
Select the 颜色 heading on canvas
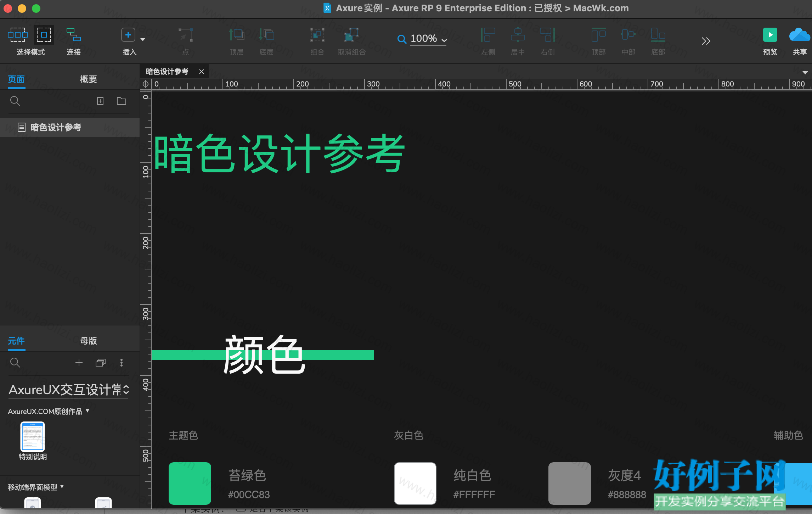tap(264, 354)
